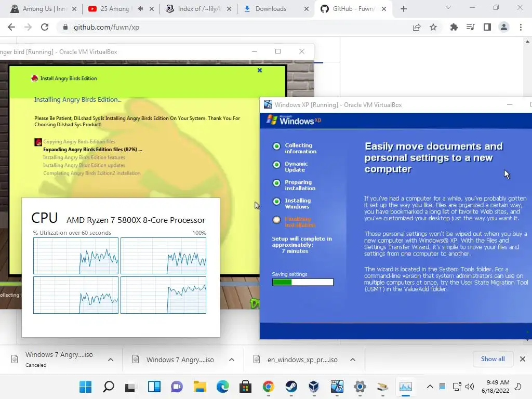Open Widgets from the taskbar
This screenshot has width=532, height=399.
point(154,387)
